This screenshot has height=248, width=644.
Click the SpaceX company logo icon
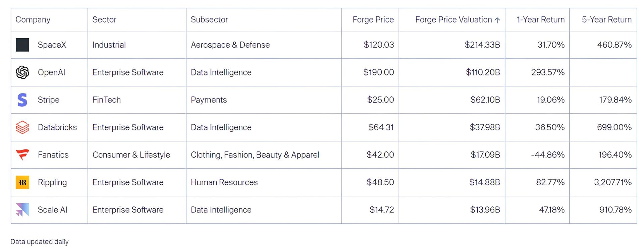coord(22,45)
